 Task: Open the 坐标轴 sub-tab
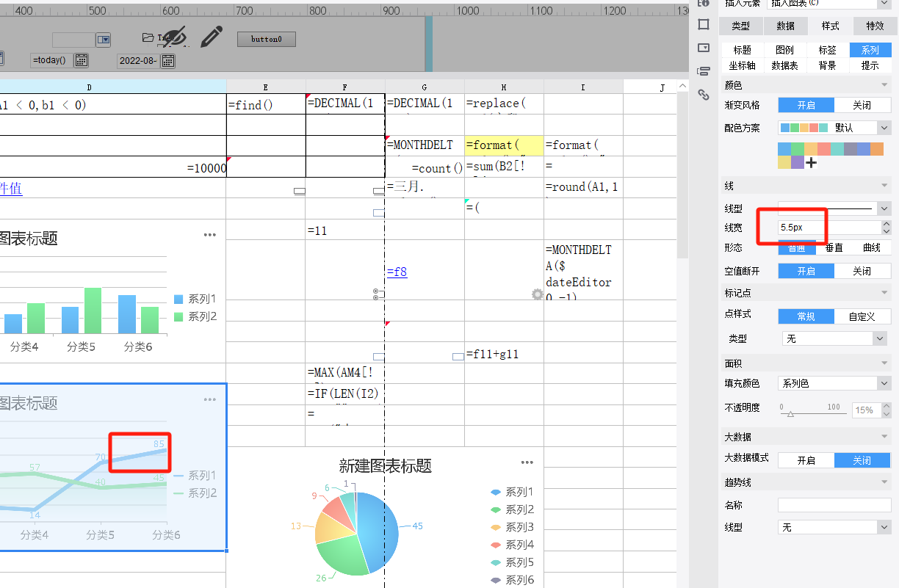(x=743, y=65)
